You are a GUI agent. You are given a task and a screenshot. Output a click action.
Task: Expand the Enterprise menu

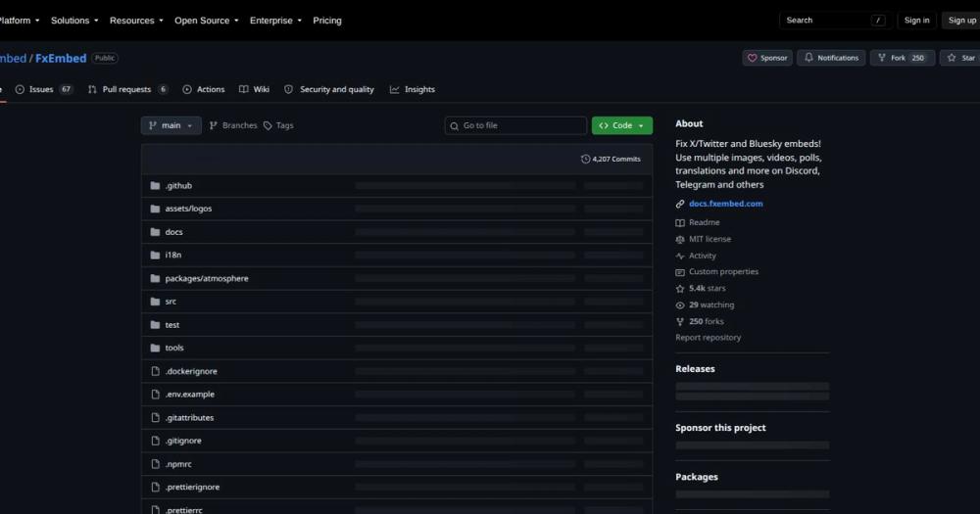coord(275,21)
